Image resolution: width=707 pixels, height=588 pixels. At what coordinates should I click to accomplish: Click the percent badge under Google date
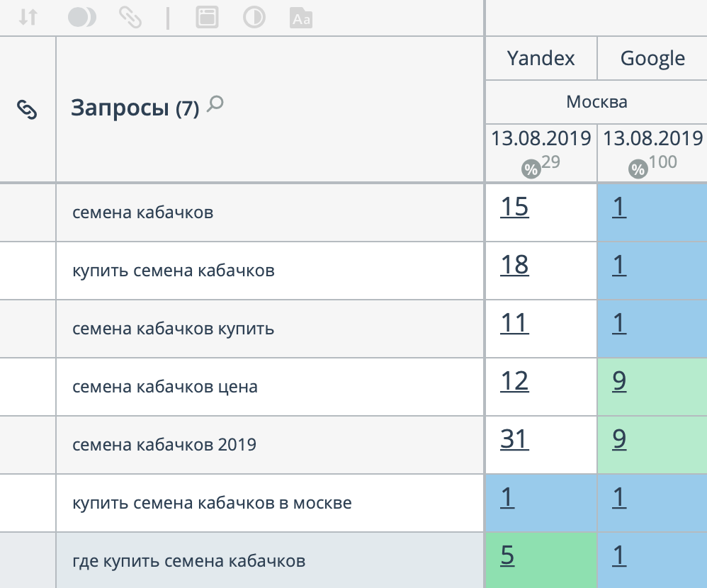(638, 169)
